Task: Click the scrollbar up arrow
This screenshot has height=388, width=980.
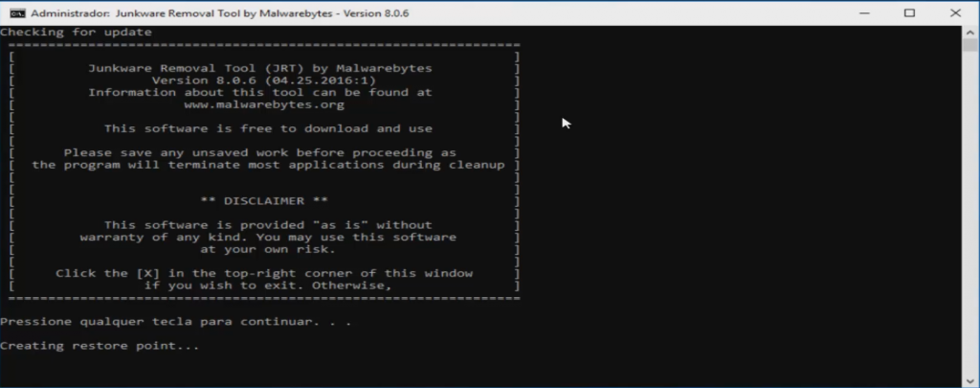Action: (970, 32)
